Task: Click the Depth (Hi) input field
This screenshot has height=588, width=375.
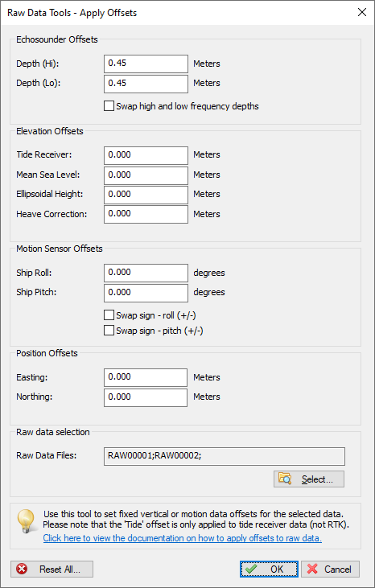Action: pyautogui.click(x=146, y=64)
